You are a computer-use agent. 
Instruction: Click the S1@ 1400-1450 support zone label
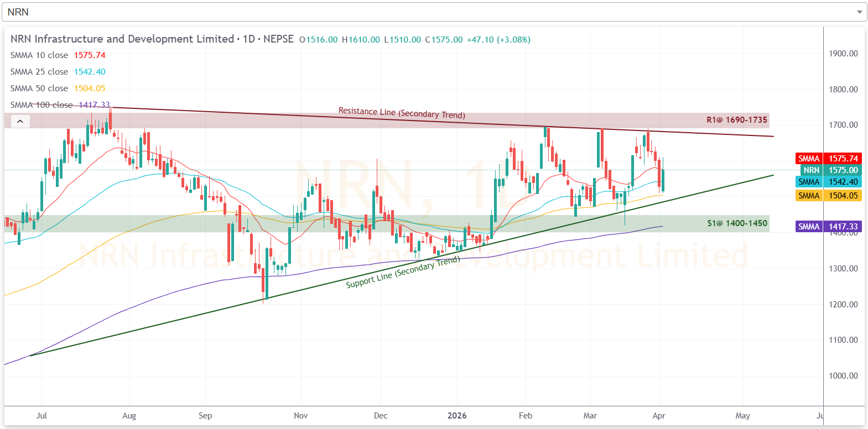(737, 223)
